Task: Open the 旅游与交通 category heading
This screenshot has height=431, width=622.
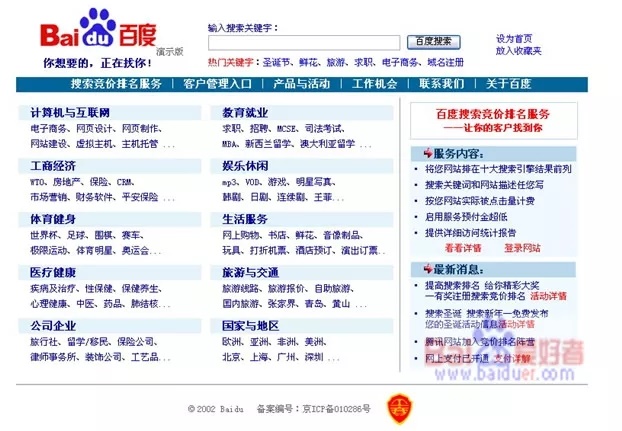Action: click(251, 273)
